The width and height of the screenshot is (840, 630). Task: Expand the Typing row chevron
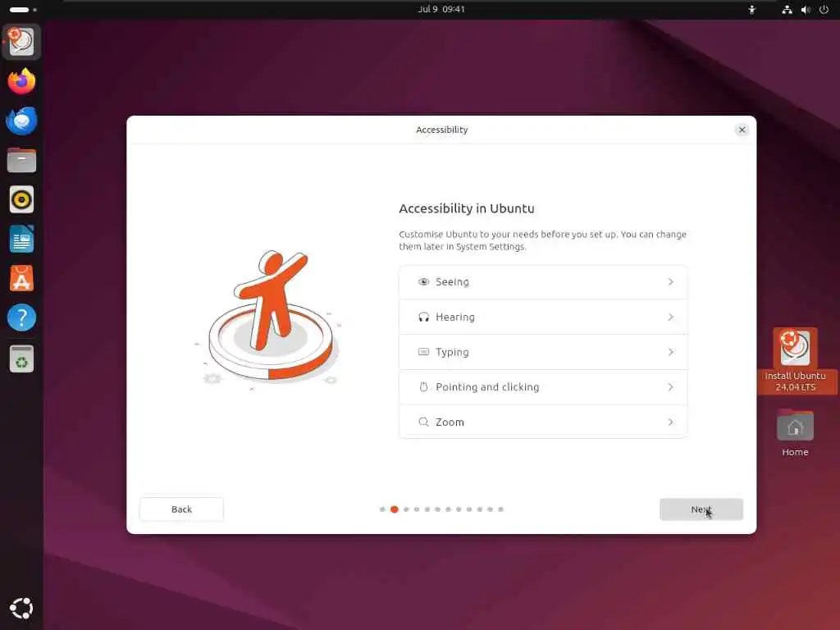tap(670, 352)
